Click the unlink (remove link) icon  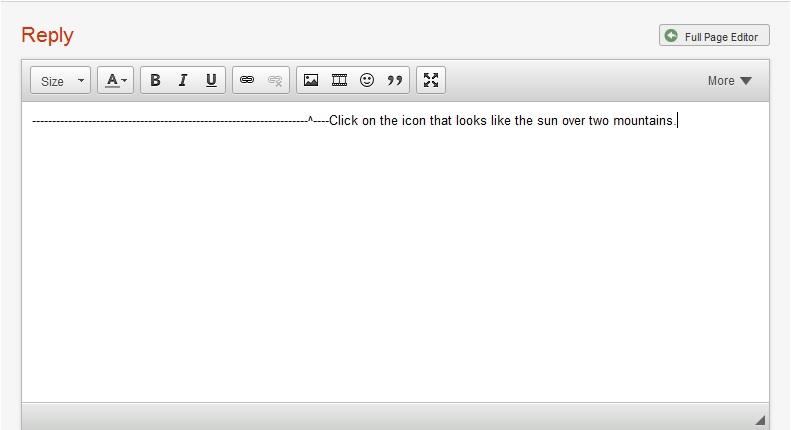[x=275, y=81]
